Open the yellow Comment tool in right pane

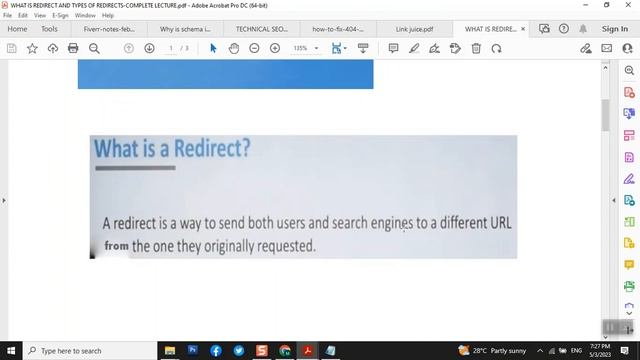[629, 264]
